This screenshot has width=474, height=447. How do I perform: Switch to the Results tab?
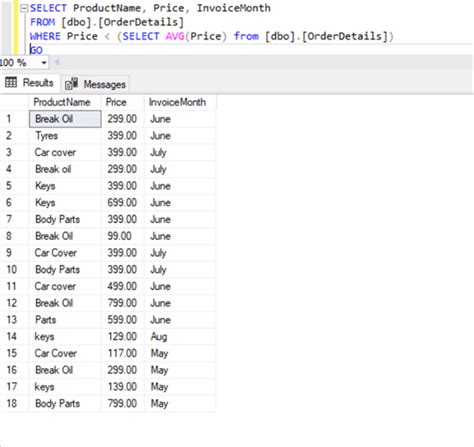click(30, 83)
